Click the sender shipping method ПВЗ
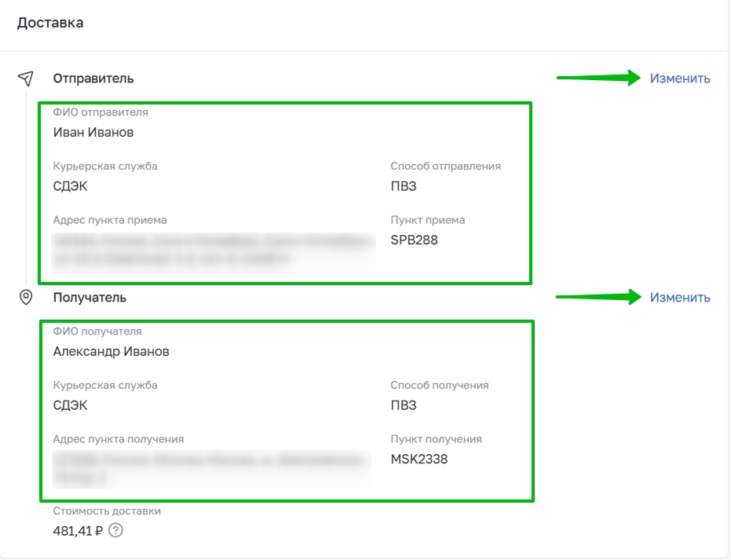The height and width of the screenshot is (560, 731). click(404, 186)
